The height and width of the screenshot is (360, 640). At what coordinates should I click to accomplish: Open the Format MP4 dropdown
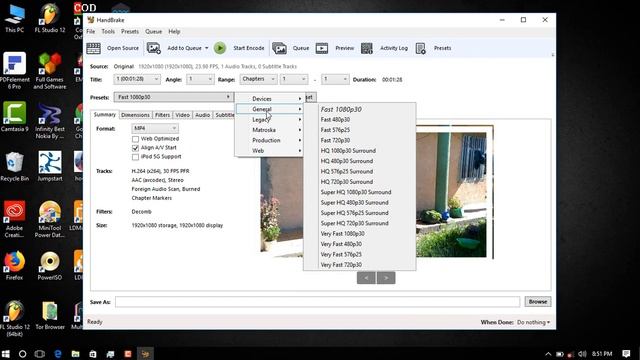(155, 129)
